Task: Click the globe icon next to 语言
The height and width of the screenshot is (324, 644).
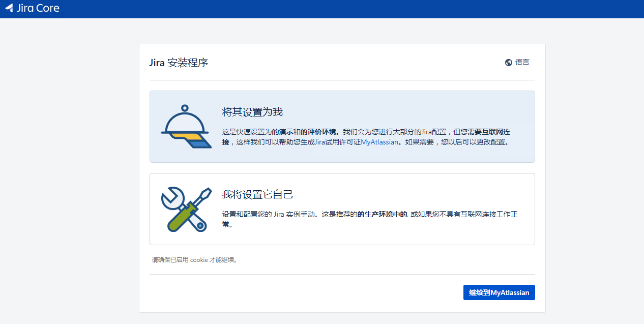Action: coord(508,63)
